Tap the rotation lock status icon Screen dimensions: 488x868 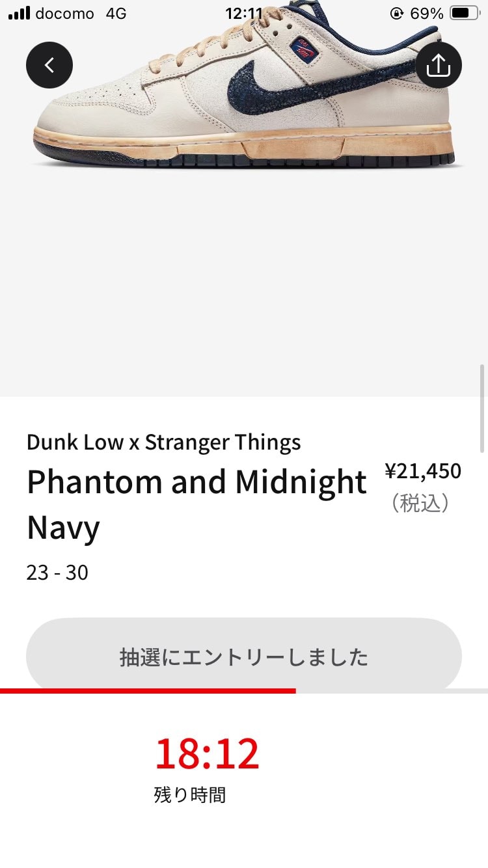[x=396, y=13]
